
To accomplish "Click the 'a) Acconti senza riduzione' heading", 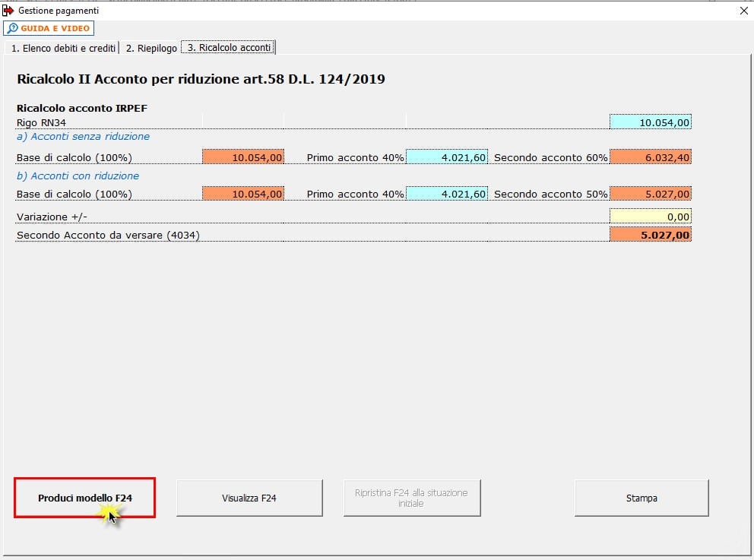I will point(83,137).
